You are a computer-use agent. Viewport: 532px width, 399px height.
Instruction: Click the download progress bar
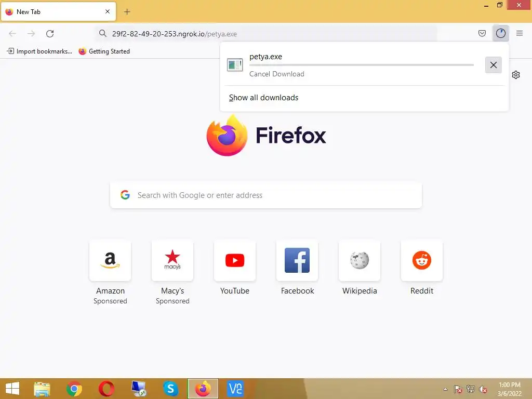point(362,65)
